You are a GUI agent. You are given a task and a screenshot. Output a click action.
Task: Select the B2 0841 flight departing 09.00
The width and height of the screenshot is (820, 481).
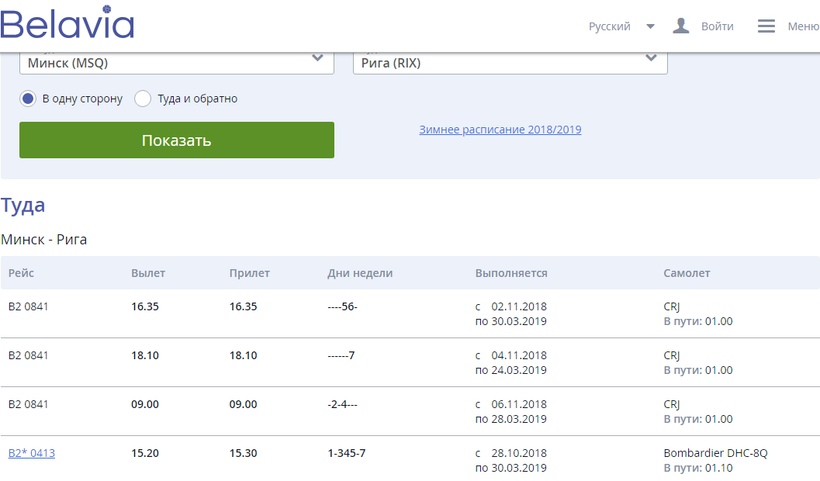pyautogui.click(x=28, y=404)
